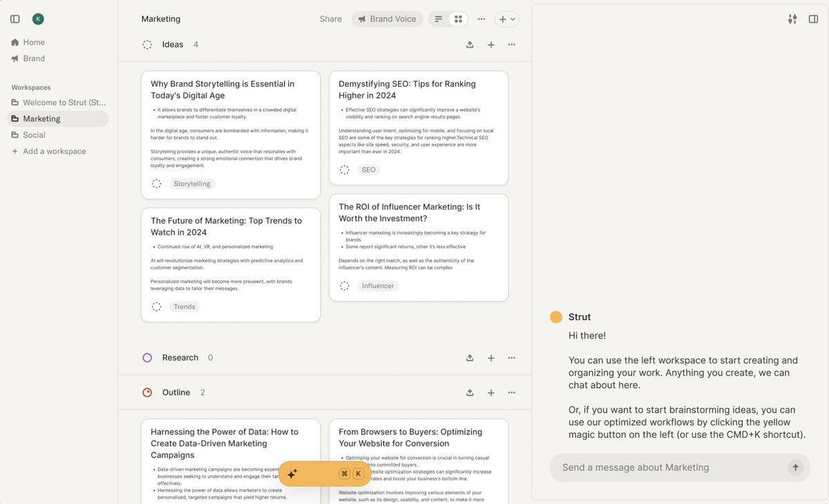This screenshot has height=504, width=829.
Task: Click the Share button
Action: [331, 19]
